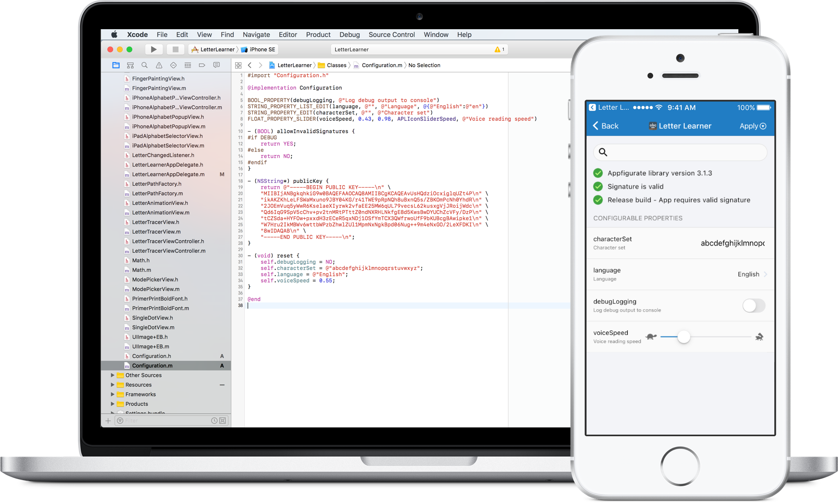This screenshot has height=504, width=838.
Task: Open the Find navigator magnifier icon
Action: (x=145, y=65)
